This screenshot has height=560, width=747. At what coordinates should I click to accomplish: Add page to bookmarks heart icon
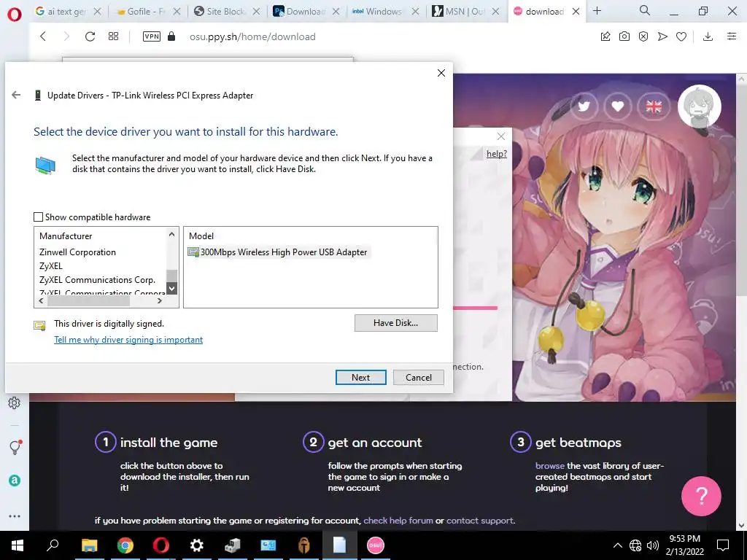coord(681,36)
